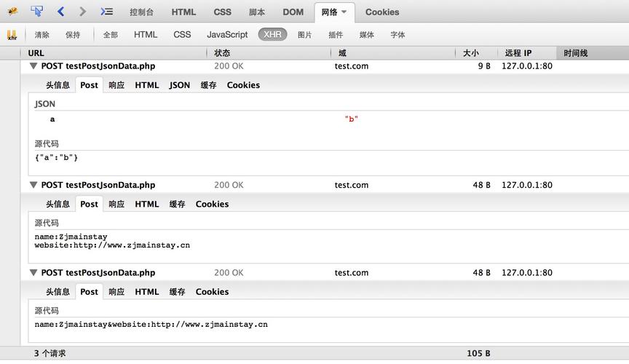Open the JSON tab of first request
This screenshot has width=629, height=364.
pos(179,85)
